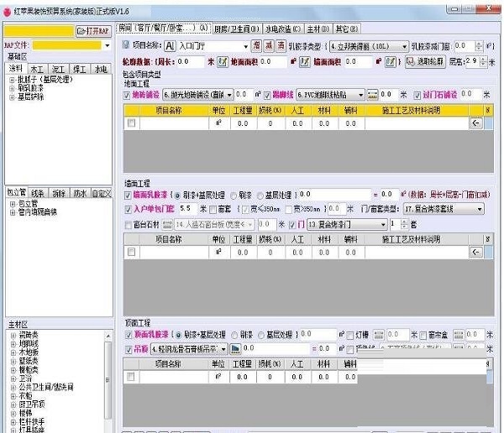The width and height of the screenshot is (504, 433).
Task: Tick the row checkbox in 地面工程 table
Action: [132, 123]
